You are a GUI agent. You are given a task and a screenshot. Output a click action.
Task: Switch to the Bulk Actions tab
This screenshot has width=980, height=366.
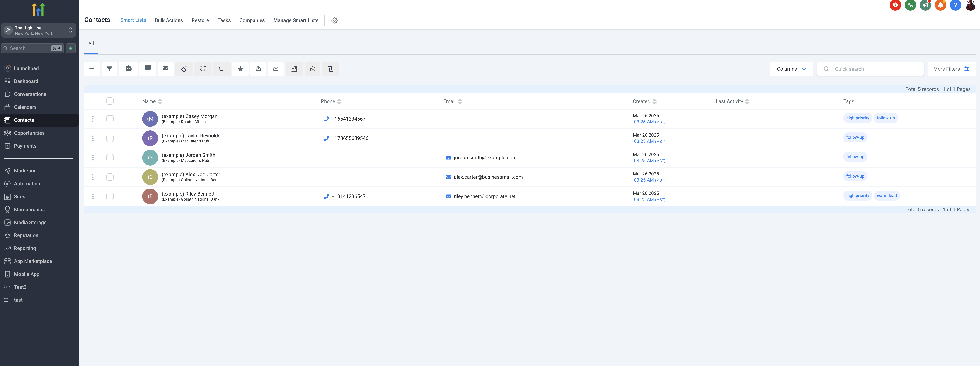168,21
